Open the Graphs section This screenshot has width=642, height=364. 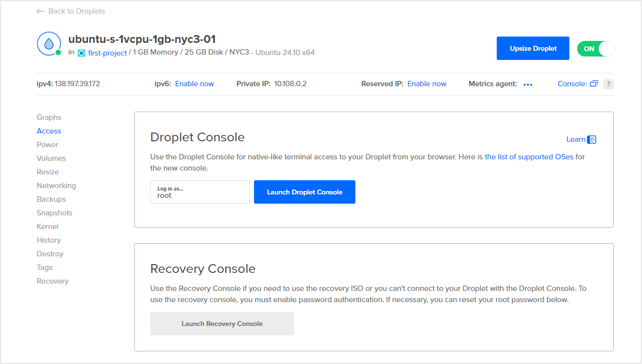click(x=49, y=117)
